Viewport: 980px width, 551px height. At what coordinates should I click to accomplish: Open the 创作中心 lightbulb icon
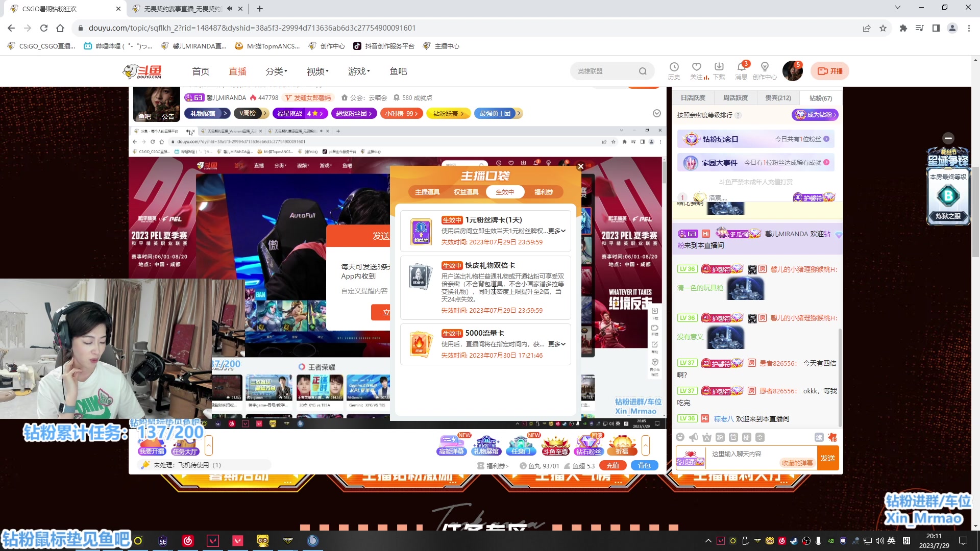point(765,70)
